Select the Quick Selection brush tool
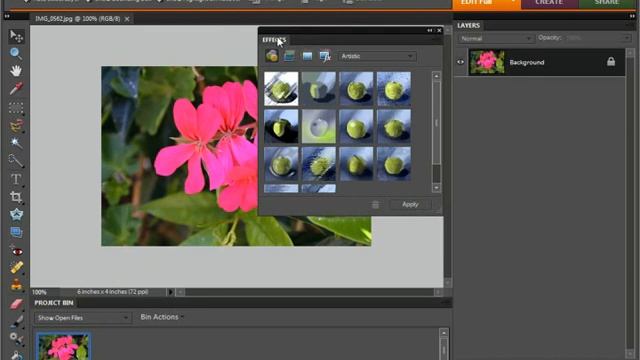Image resolution: width=640 pixels, height=360 pixels. tap(16, 160)
